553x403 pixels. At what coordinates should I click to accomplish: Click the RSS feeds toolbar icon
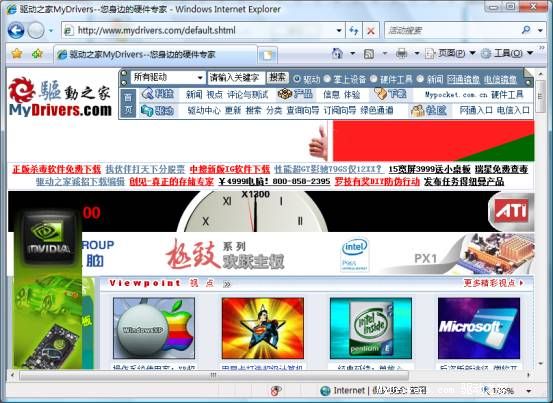[369, 54]
